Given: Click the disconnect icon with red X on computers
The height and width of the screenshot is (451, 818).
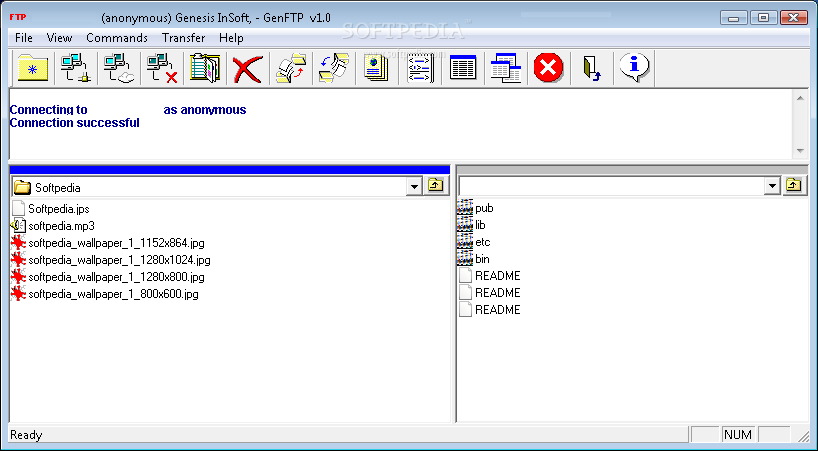Looking at the screenshot, I should click(162, 68).
